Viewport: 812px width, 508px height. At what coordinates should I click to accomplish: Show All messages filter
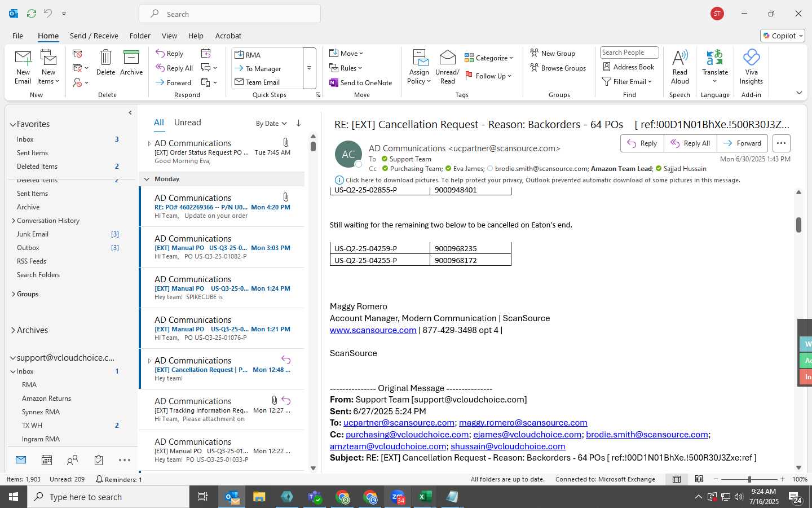[159, 122]
